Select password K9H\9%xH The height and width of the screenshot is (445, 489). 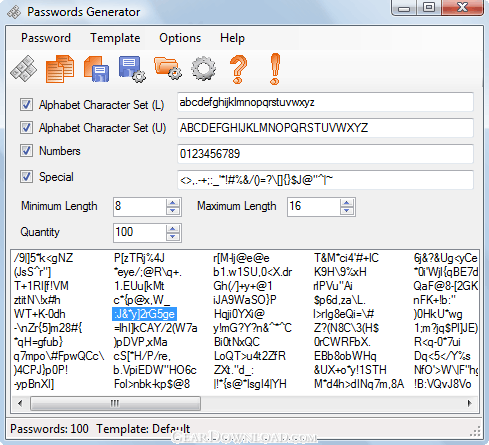(340, 272)
